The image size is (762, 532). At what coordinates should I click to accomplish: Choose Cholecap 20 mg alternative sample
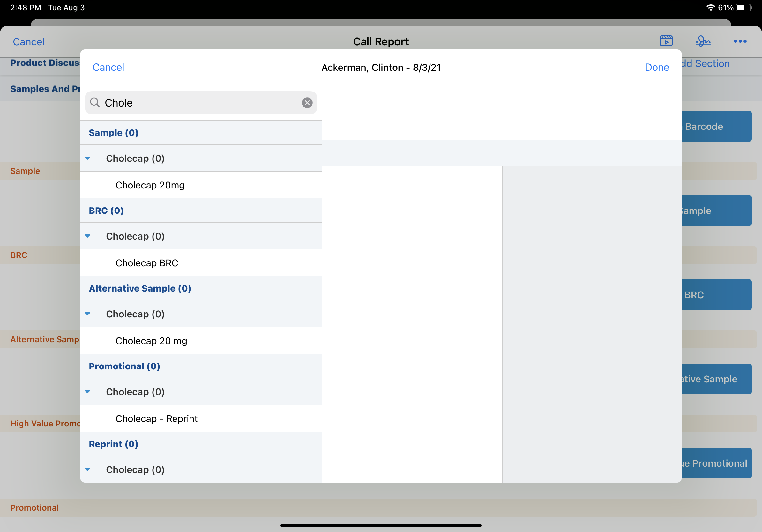[151, 341]
